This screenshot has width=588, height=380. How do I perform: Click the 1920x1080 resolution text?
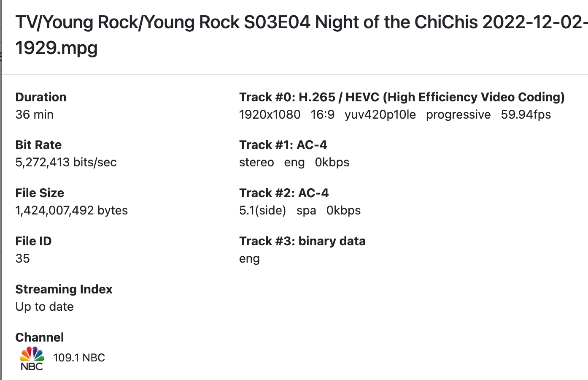coord(270,114)
